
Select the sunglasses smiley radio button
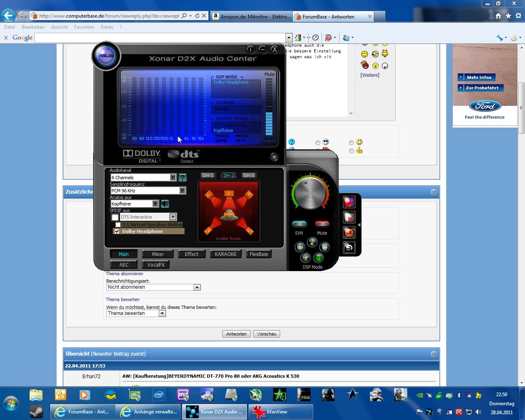pos(318,142)
